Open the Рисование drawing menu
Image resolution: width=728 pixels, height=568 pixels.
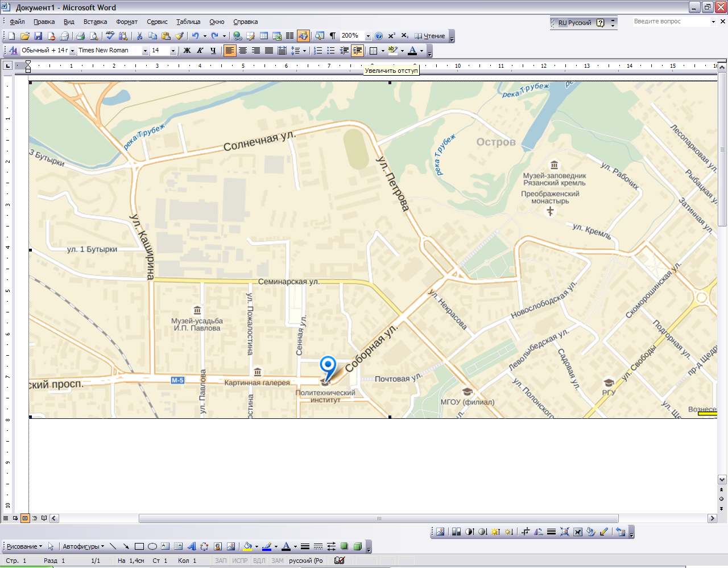[x=24, y=546]
